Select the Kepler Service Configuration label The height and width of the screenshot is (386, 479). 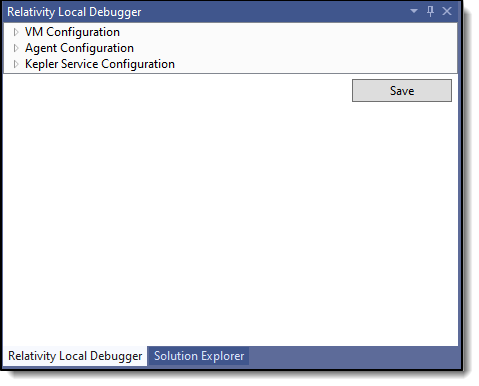pos(100,64)
